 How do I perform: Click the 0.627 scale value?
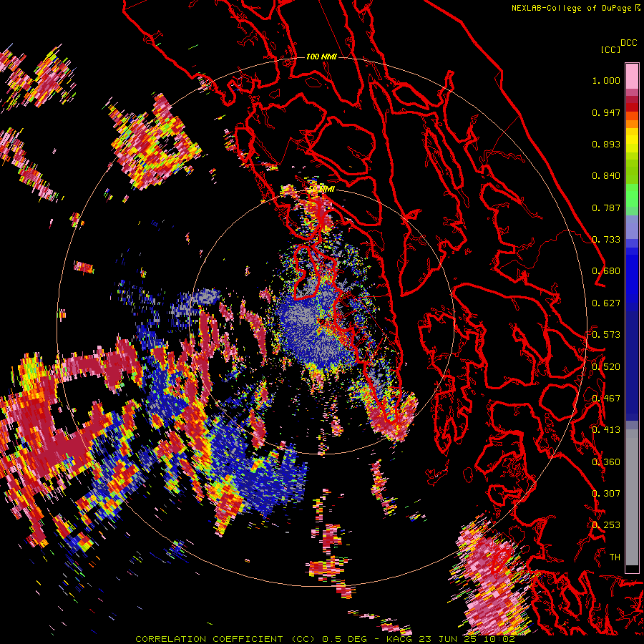[x=606, y=303]
